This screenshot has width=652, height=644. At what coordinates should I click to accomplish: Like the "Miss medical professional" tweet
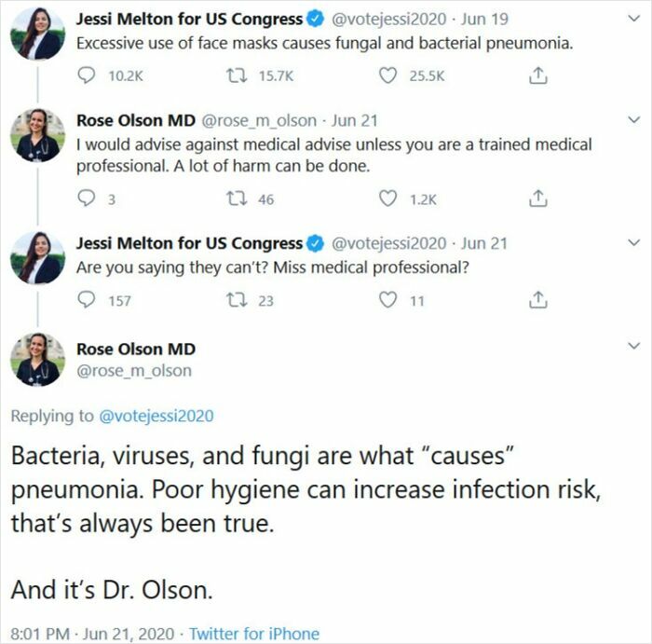coord(391,300)
